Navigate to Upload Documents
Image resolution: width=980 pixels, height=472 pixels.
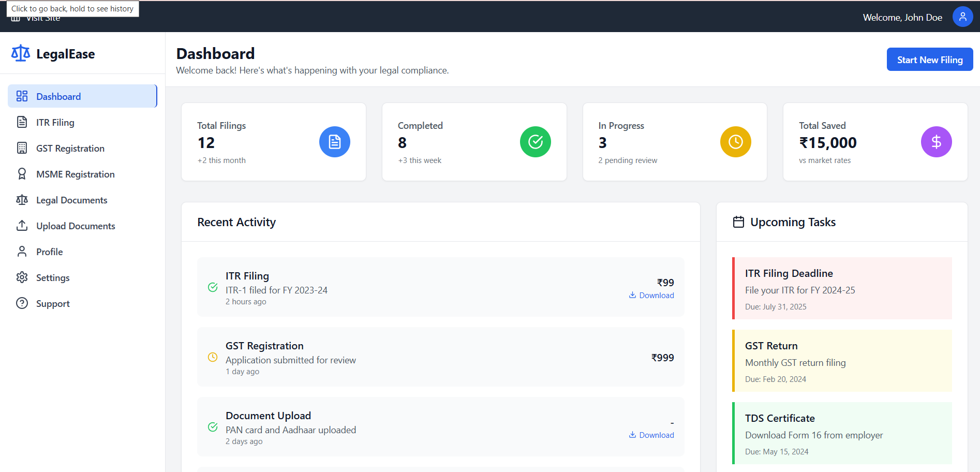(x=76, y=226)
